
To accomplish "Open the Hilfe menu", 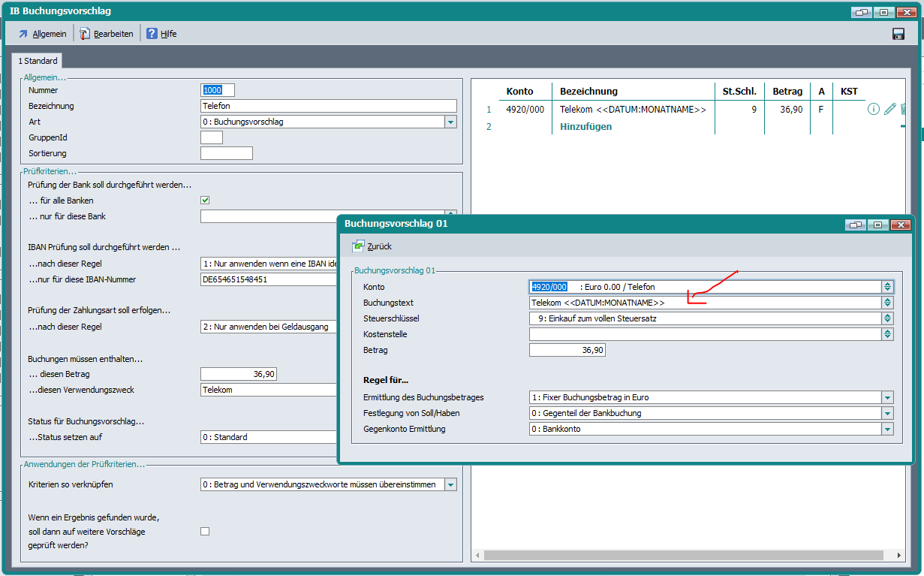I will (161, 34).
